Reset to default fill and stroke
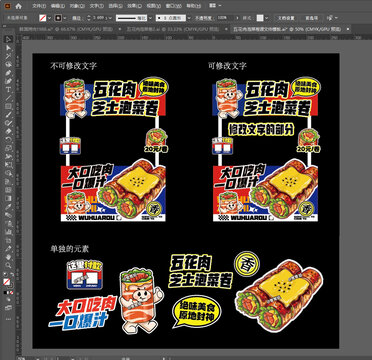 point(5,274)
